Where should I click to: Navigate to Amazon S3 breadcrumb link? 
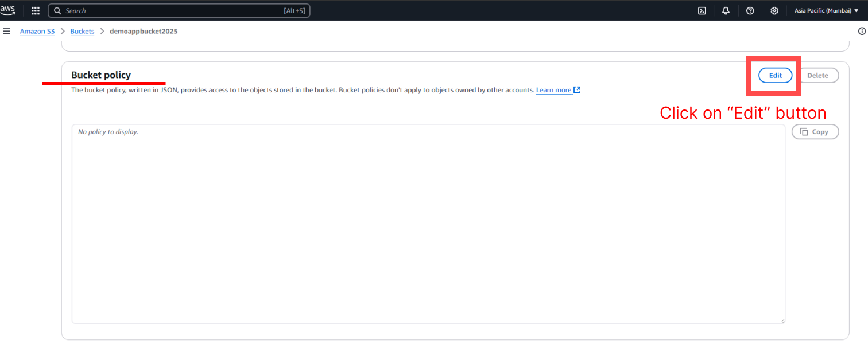37,31
